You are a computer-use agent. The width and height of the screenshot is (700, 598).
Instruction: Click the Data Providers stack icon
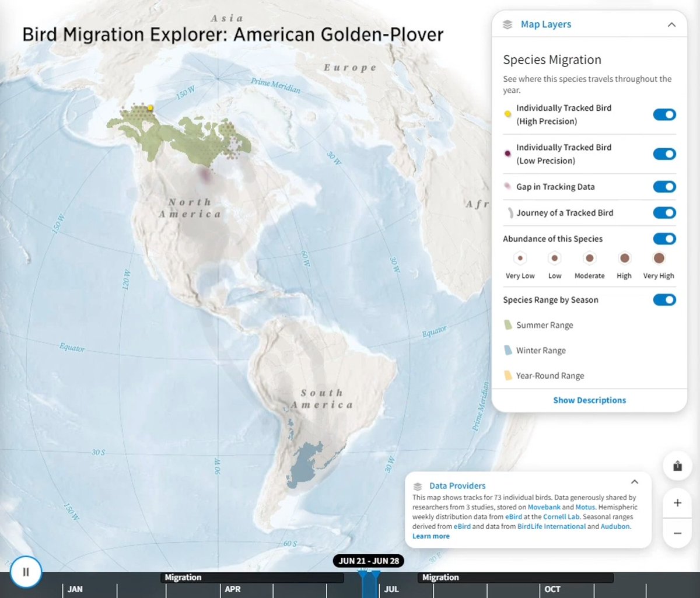[x=418, y=486]
